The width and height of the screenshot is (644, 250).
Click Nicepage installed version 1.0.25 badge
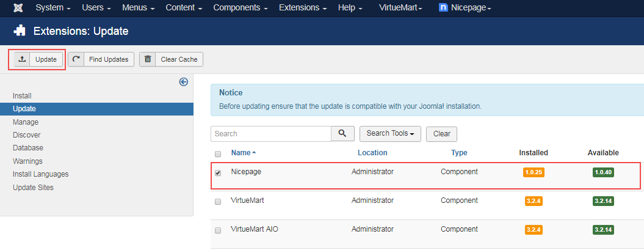[x=534, y=172]
